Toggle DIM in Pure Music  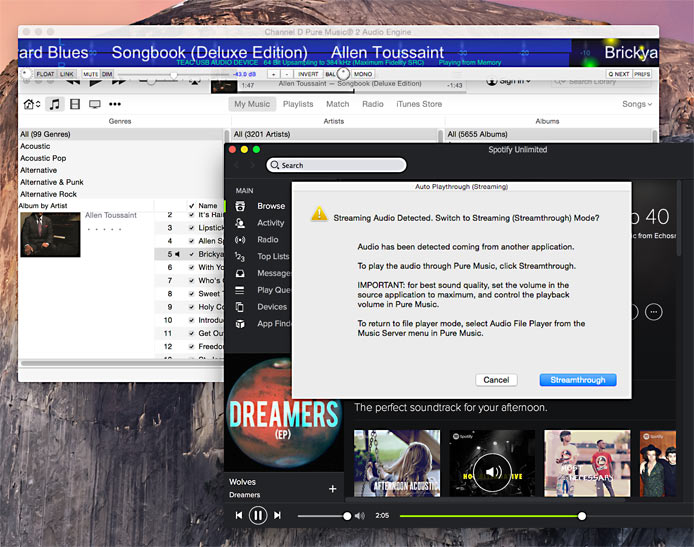coord(107,74)
